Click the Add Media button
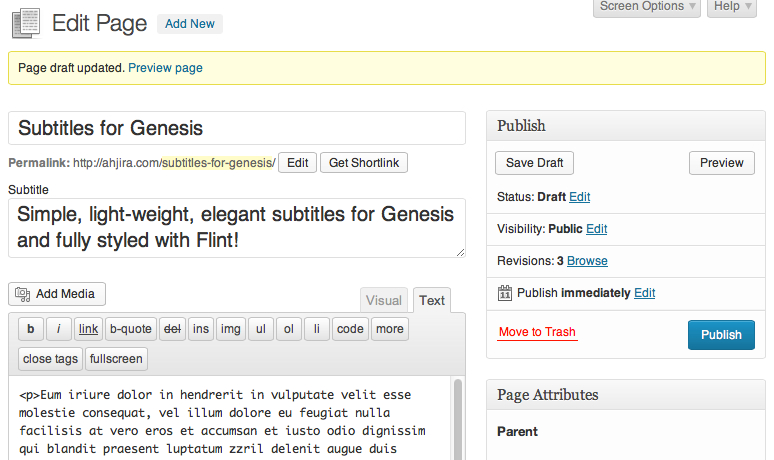Image resolution: width=774 pixels, height=460 pixels. (x=57, y=294)
